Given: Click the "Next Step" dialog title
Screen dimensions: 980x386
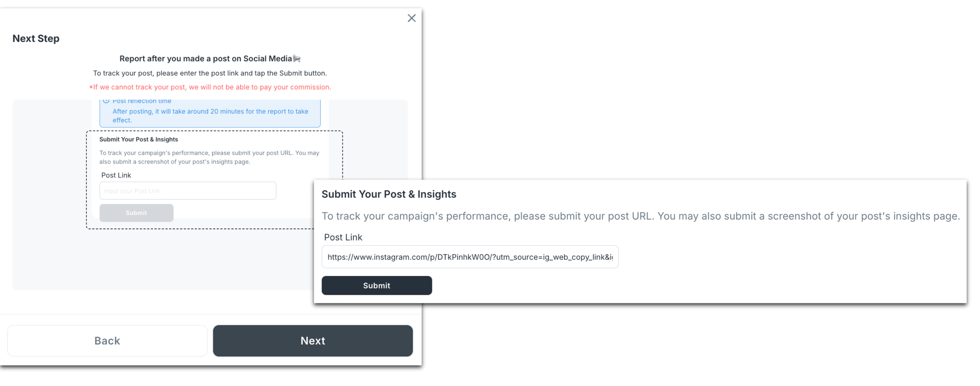Looking at the screenshot, I should point(36,39).
